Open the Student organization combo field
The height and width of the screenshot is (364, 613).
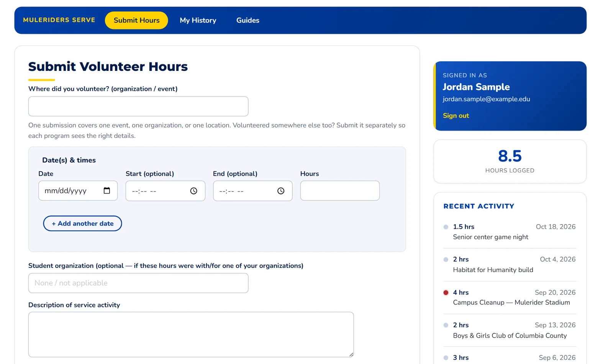tap(138, 283)
